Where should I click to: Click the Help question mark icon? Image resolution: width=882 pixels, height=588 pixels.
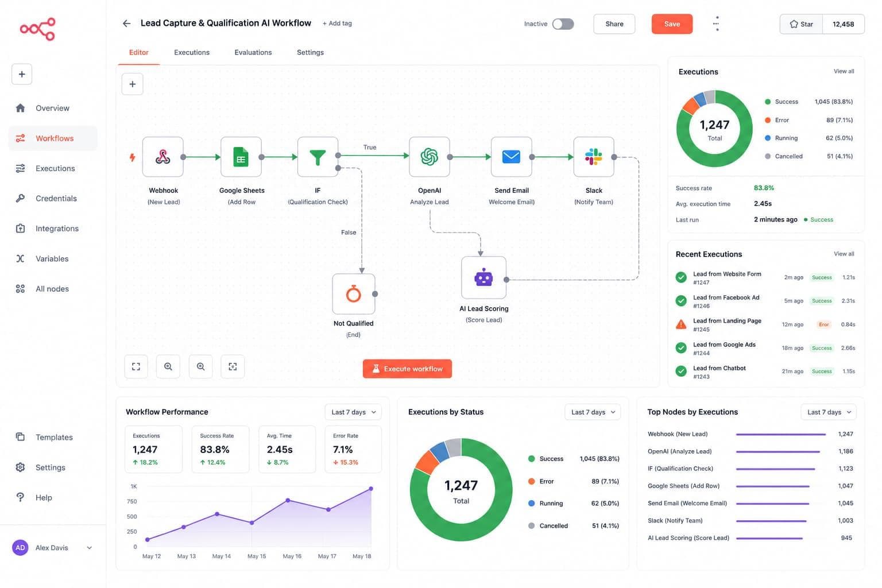coord(20,497)
